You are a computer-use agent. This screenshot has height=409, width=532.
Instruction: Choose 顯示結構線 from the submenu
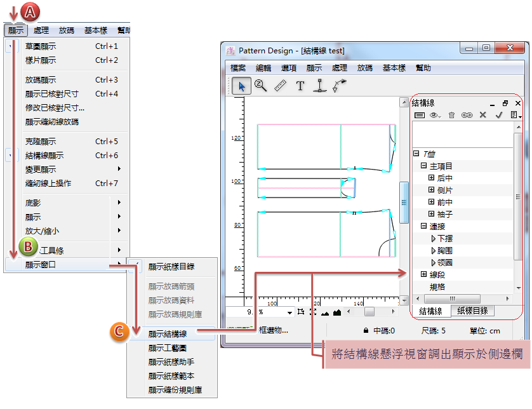coord(168,333)
